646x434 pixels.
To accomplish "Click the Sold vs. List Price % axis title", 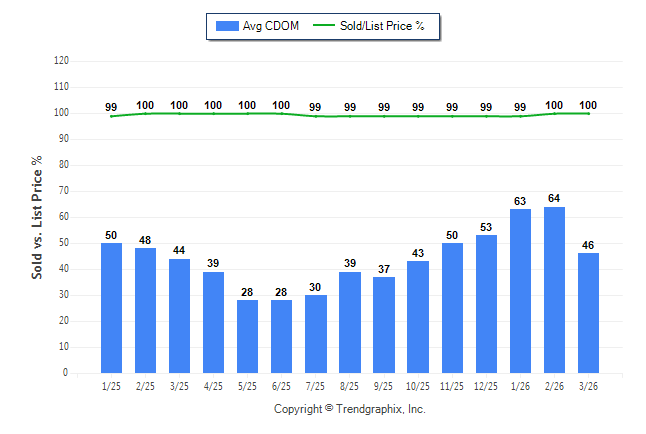I will coord(37,216).
